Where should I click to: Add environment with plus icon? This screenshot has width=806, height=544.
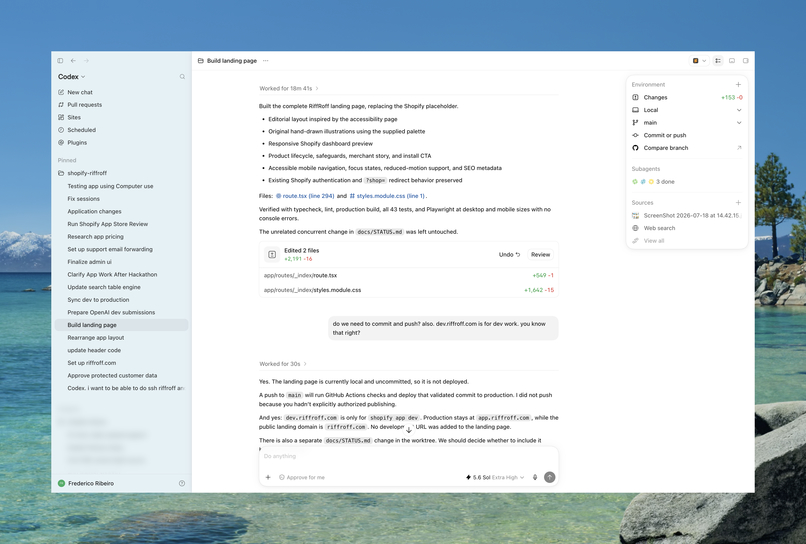(x=738, y=84)
